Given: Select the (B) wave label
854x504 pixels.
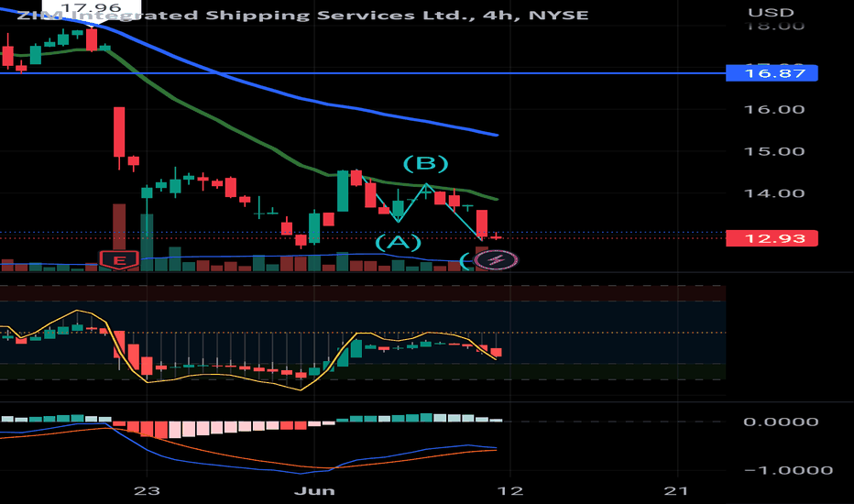Looking at the screenshot, I should pyautogui.click(x=425, y=163).
